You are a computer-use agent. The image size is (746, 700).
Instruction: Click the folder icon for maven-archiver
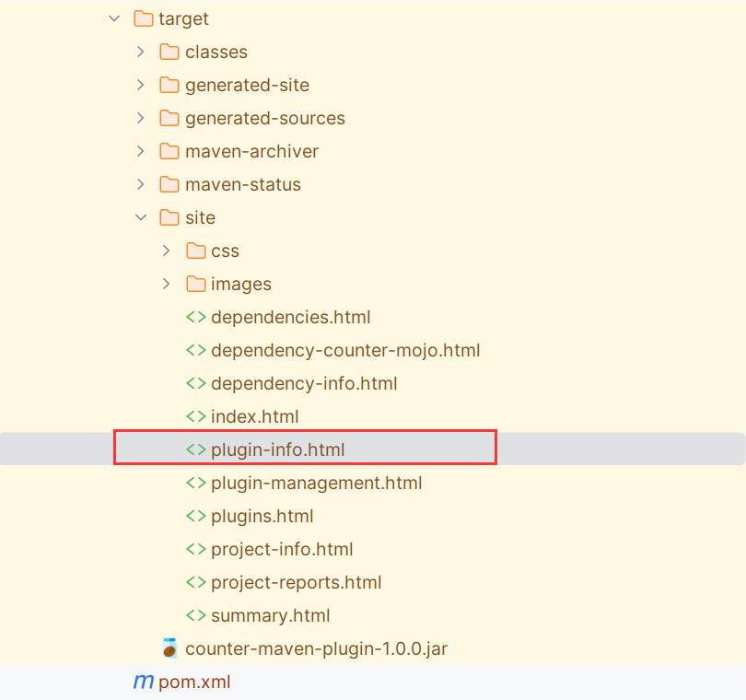tap(169, 151)
